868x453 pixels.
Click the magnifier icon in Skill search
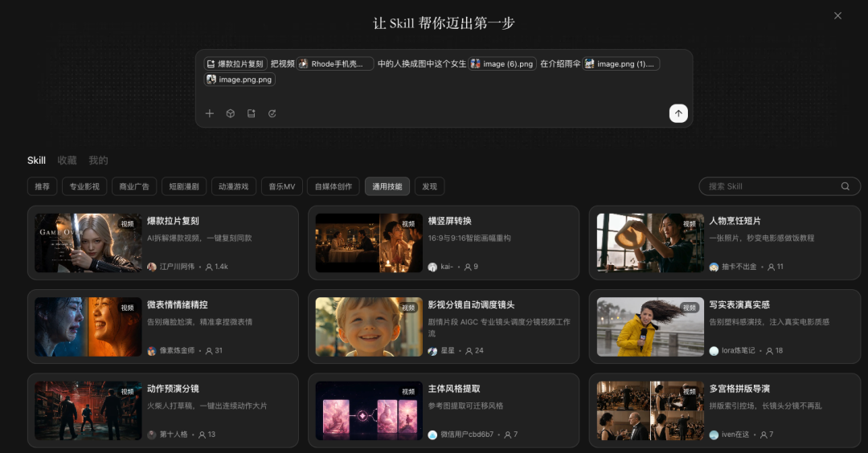click(x=845, y=186)
